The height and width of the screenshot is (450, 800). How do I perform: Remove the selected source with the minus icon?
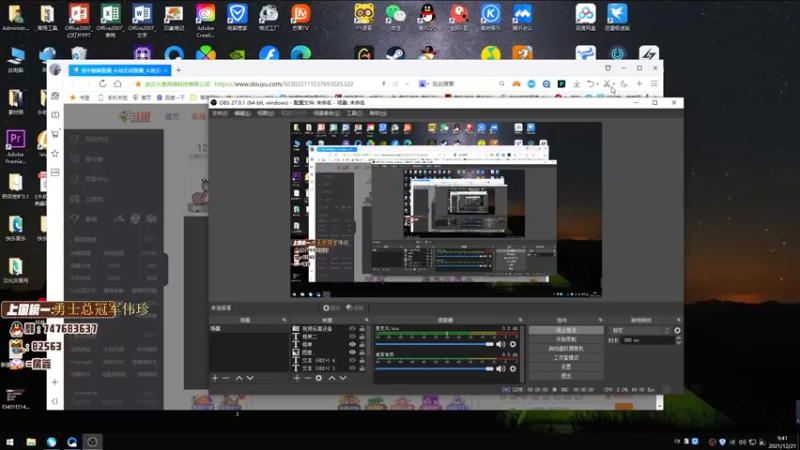pos(308,378)
